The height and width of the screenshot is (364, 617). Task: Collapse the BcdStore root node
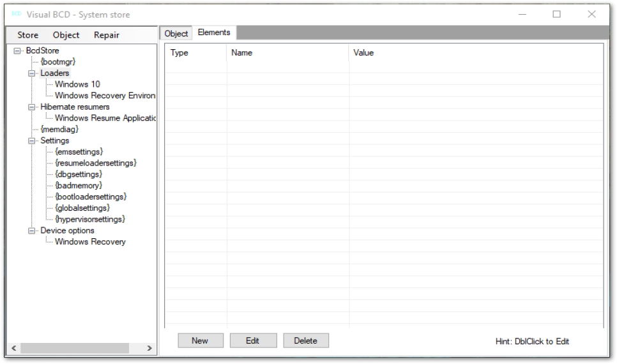coord(17,50)
